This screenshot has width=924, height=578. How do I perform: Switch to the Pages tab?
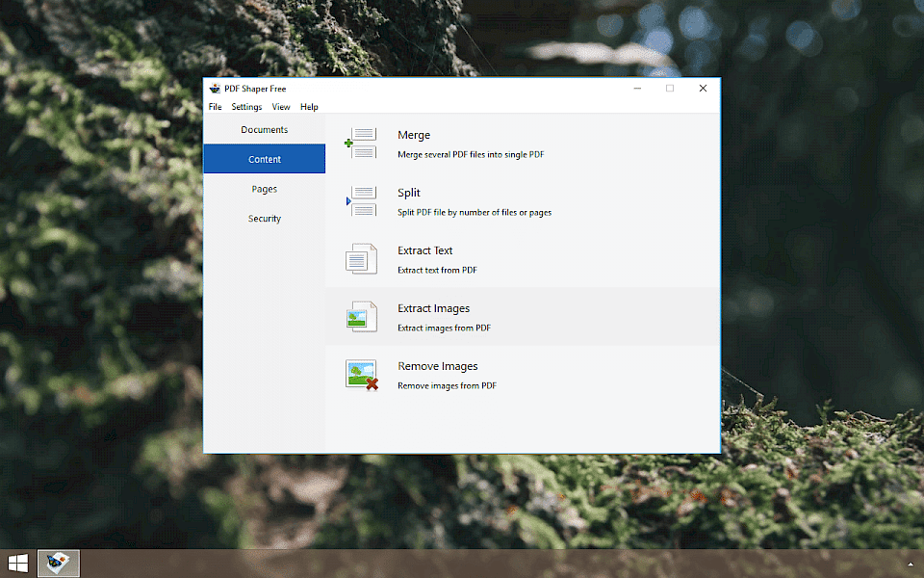pos(265,189)
